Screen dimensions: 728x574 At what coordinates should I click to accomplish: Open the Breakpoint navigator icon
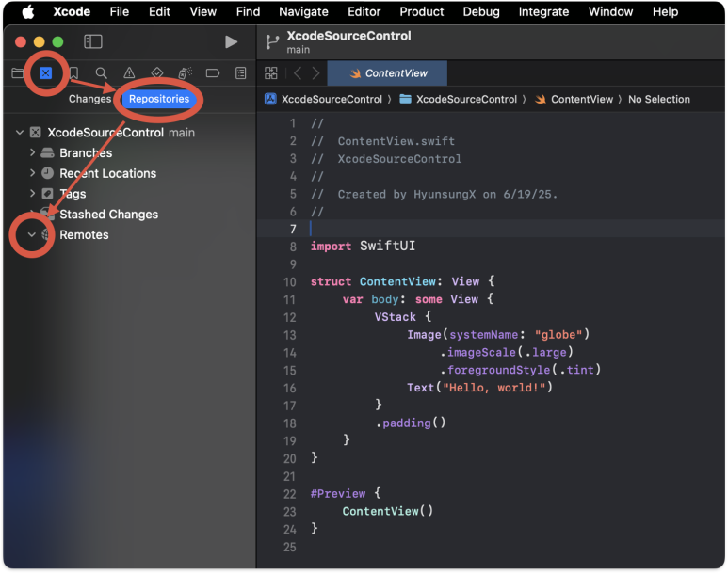click(213, 72)
